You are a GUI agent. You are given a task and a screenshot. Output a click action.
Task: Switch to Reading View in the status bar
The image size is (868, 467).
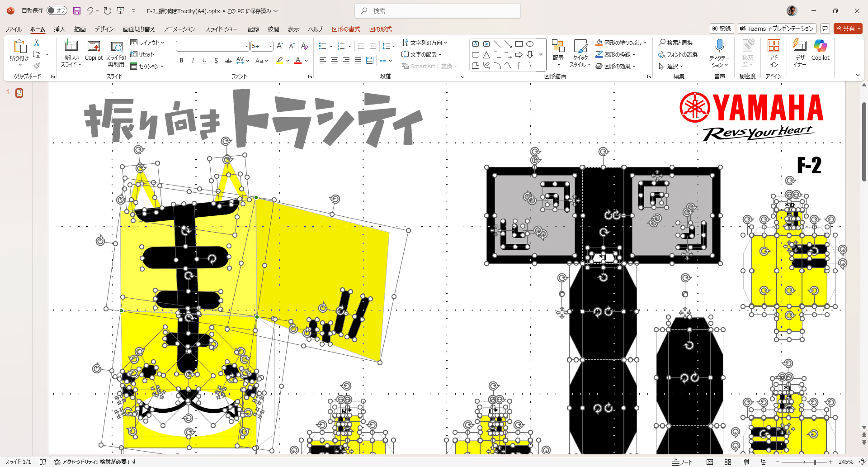pyautogui.click(x=745, y=462)
